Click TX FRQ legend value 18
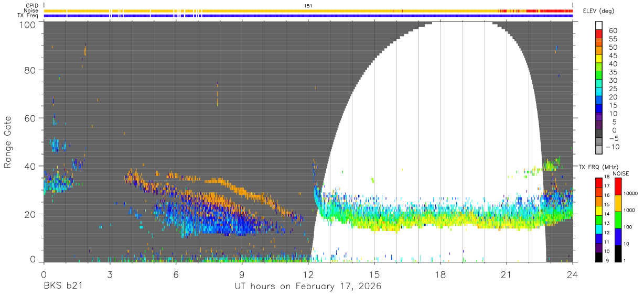This screenshot has width=644, height=297. [607, 177]
